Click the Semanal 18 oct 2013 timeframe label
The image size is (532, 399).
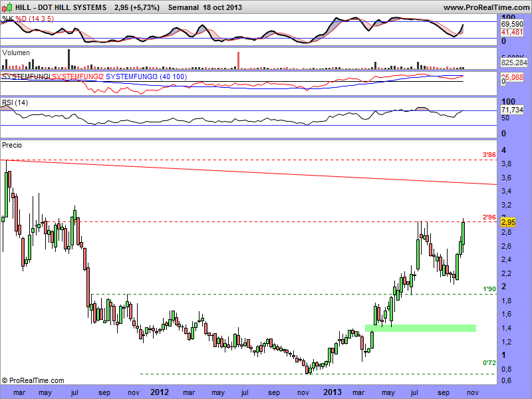205,7
